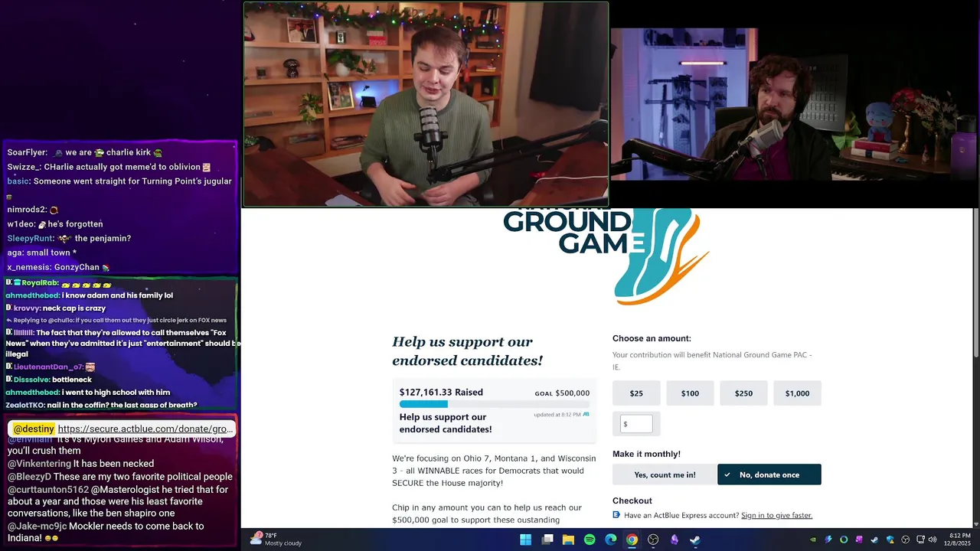The width and height of the screenshot is (980, 551).
Task: Click the ActBlue Express logo icon
Action: 616,515
